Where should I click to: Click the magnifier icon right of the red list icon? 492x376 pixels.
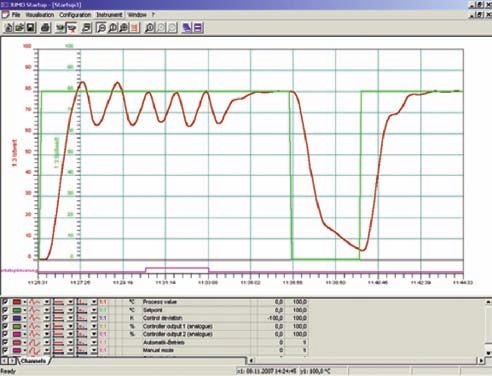coord(149,28)
